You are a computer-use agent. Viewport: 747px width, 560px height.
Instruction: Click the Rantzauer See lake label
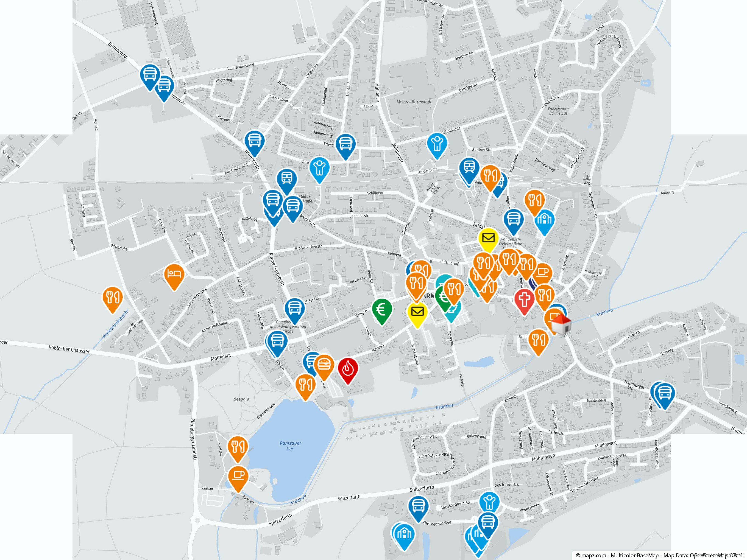291,446
